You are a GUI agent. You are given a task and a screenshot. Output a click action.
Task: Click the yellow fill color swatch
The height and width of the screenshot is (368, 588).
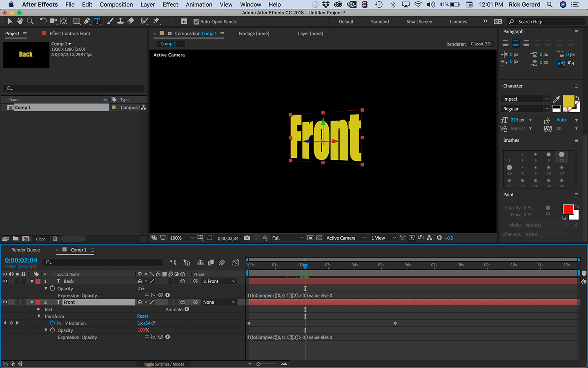tap(568, 101)
